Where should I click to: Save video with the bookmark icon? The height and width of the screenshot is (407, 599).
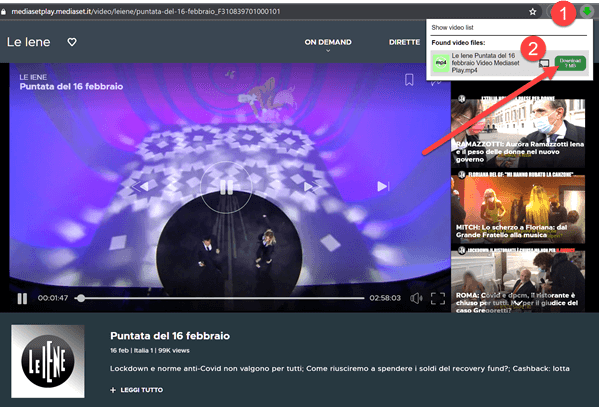click(x=409, y=80)
